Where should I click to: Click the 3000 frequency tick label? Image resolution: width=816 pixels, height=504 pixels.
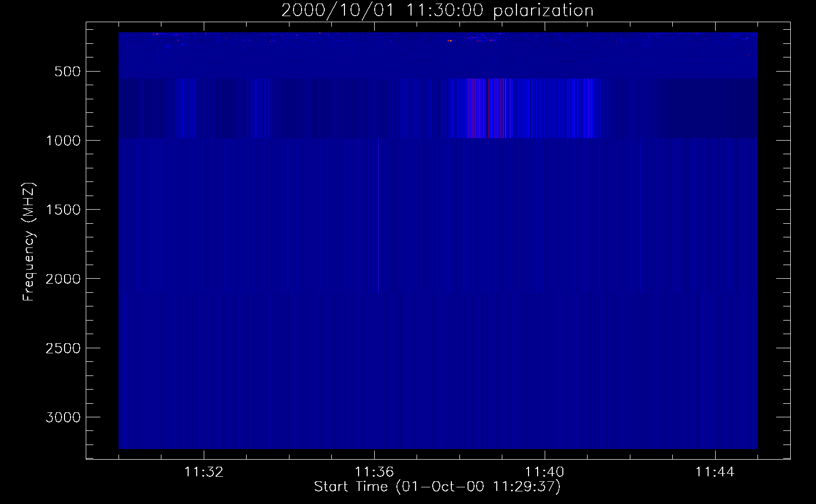pyautogui.click(x=63, y=417)
